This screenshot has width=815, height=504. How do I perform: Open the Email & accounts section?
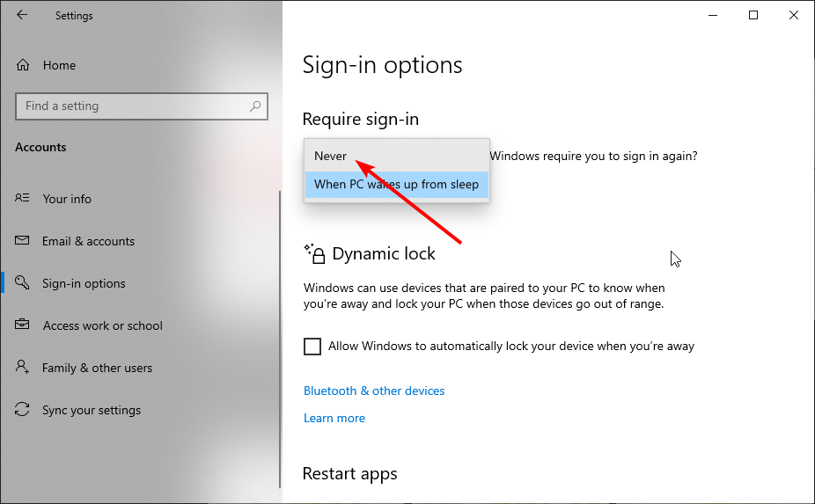pyautogui.click(x=88, y=241)
